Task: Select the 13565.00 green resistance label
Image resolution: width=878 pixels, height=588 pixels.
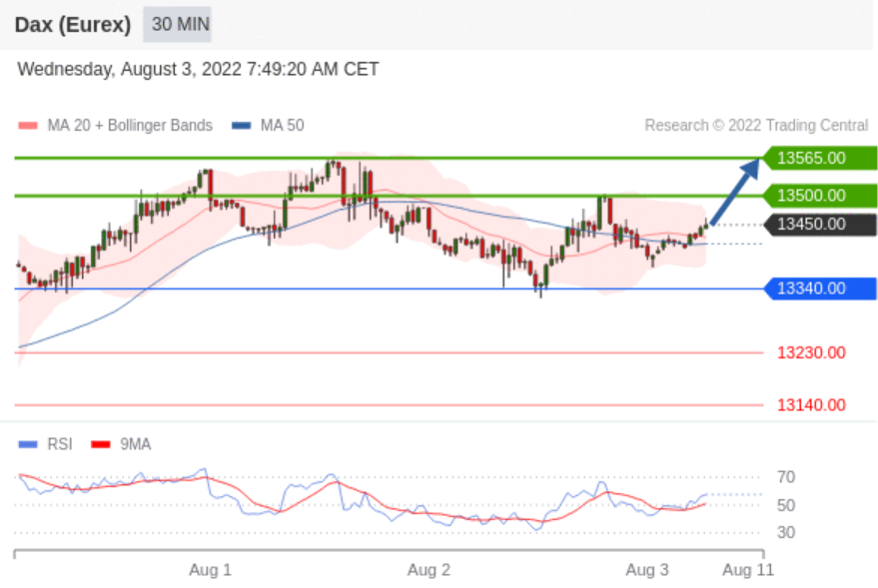Action: 820,158
